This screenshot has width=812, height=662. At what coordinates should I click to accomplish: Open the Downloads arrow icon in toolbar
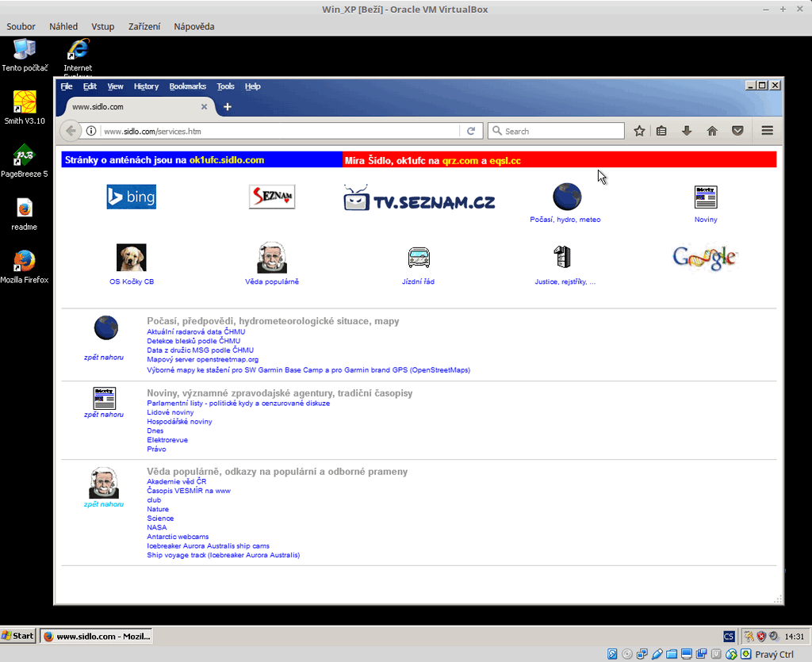coord(687,131)
